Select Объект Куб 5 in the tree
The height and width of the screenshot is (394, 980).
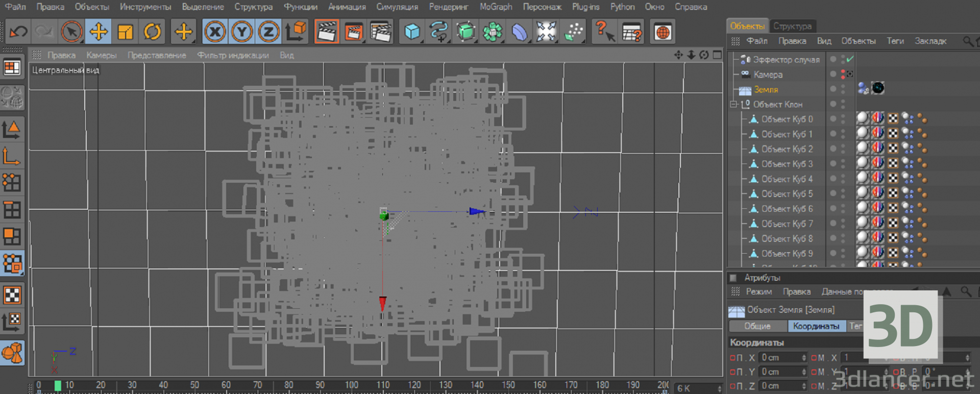tap(787, 194)
